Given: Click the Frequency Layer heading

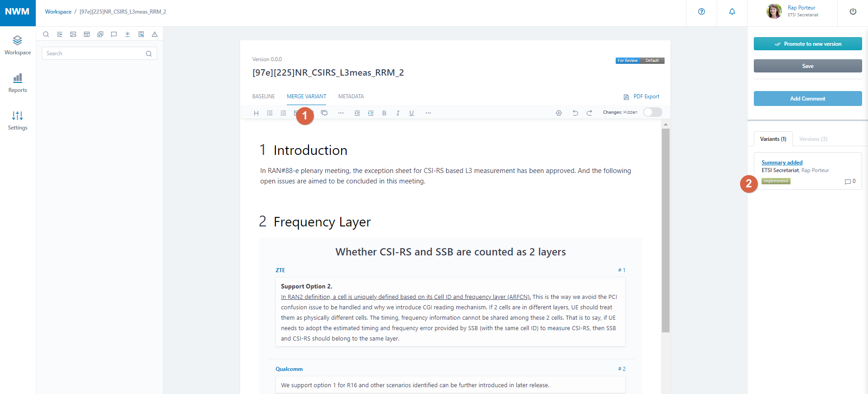Looking at the screenshot, I should [x=322, y=222].
